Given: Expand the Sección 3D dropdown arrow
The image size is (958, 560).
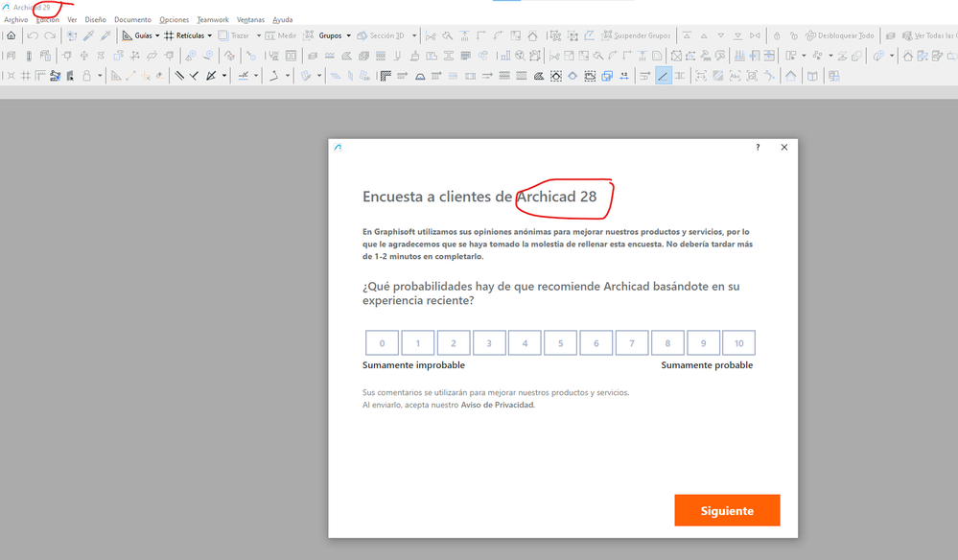Looking at the screenshot, I should (414, 35).
